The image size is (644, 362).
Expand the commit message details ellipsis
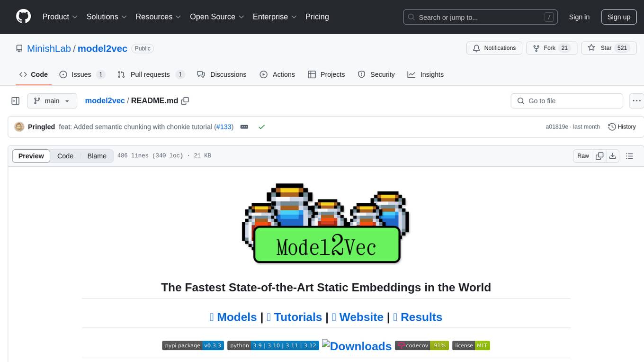[244, 127]
